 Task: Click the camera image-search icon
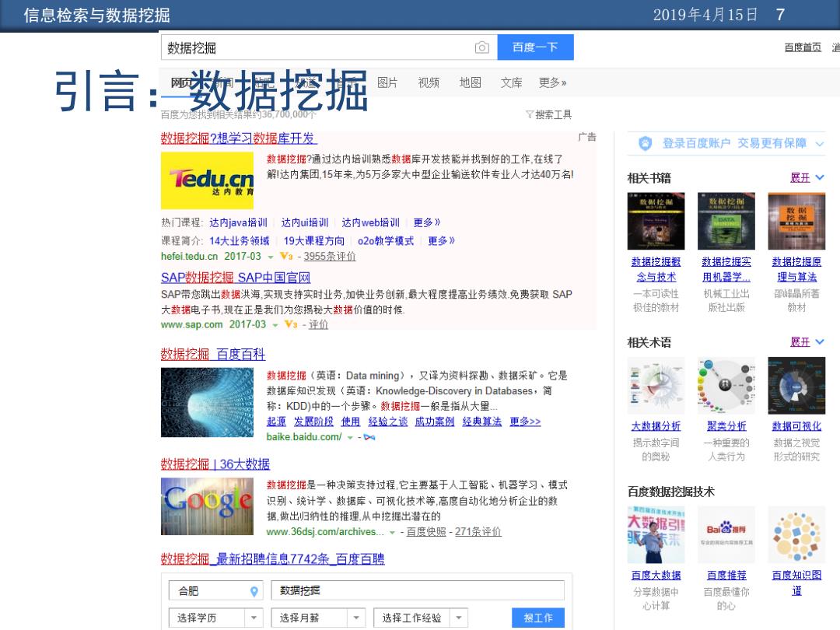[x=481, y=47]
